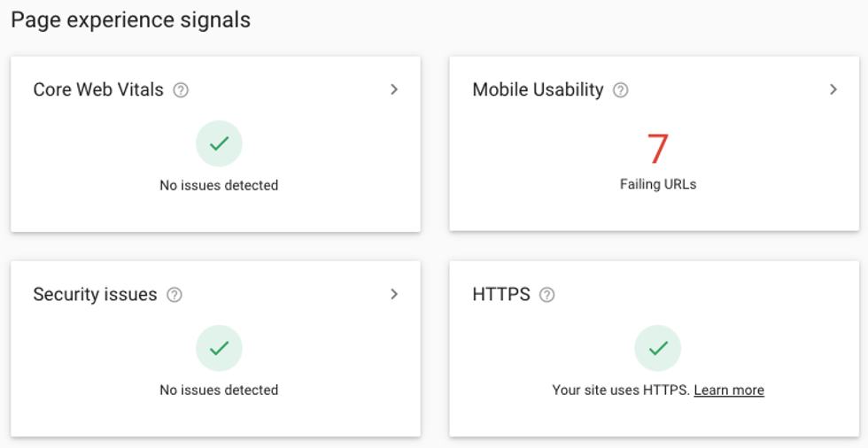
Task: Click the Security issues card title
Action: (x=95, y=295)
